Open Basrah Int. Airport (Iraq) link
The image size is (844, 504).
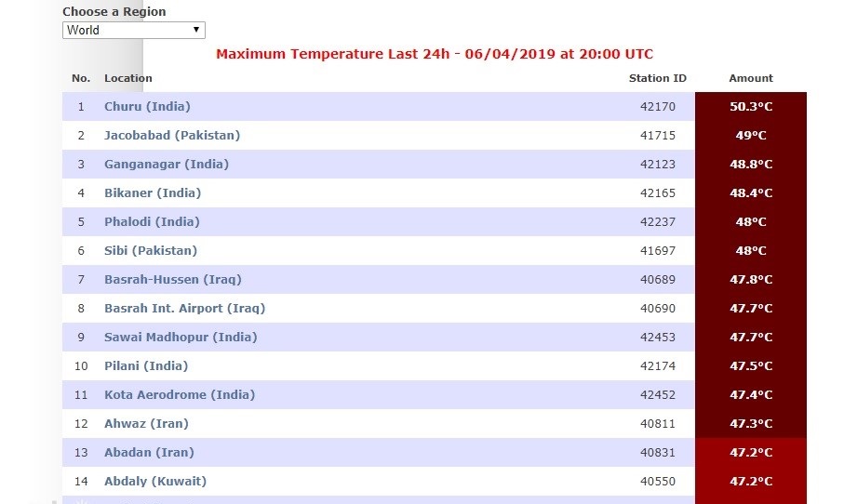click(x=184, y=309)
